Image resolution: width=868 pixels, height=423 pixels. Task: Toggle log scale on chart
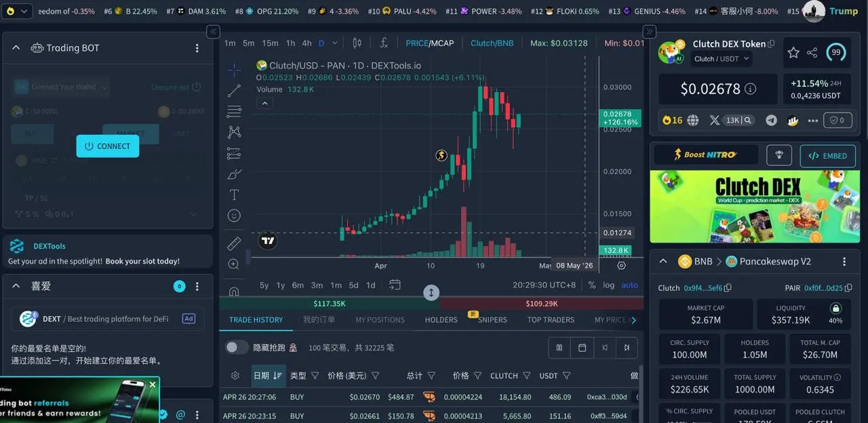pos(609,285)
